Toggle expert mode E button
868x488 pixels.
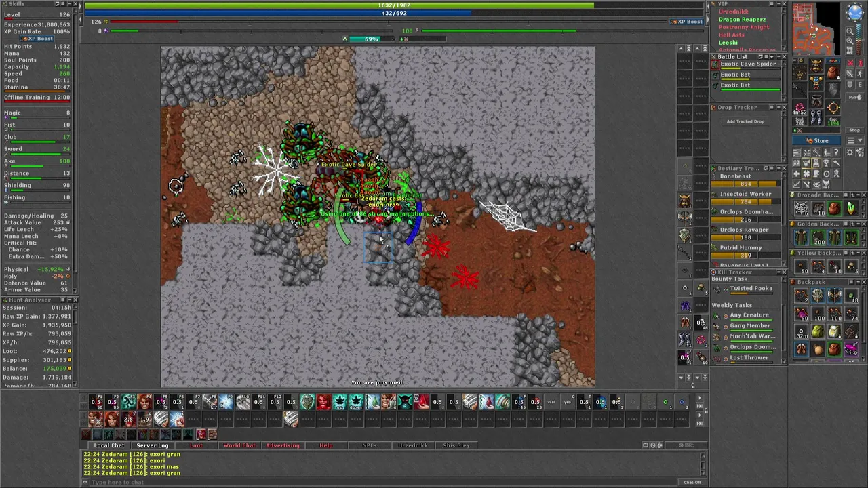click(859, 85)
